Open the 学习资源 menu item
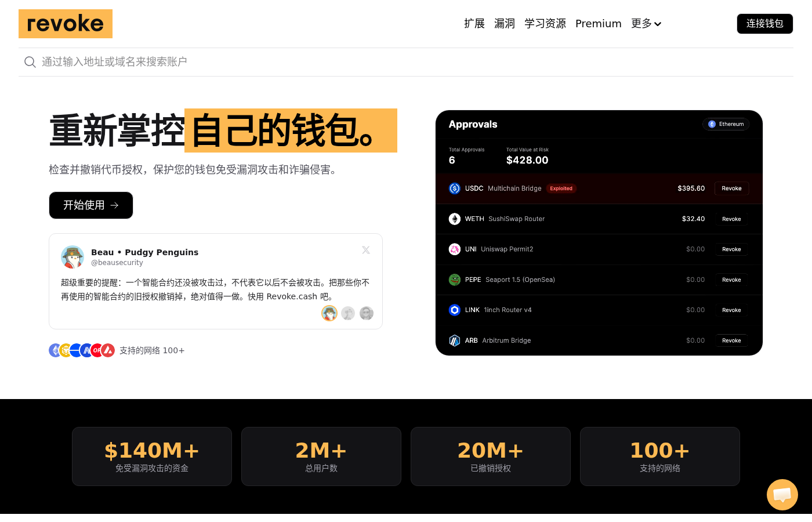 [545, 24]
